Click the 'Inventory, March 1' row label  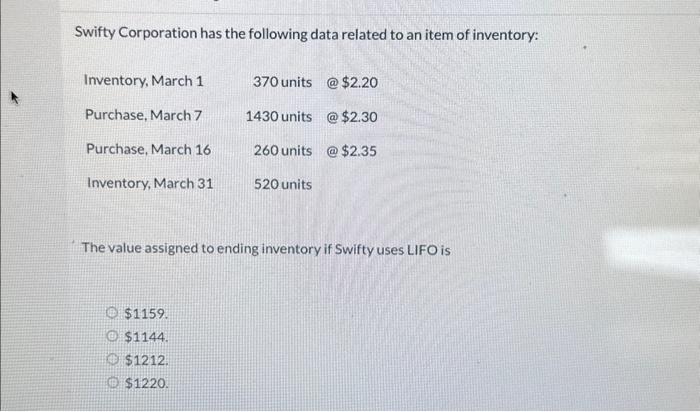144,80
